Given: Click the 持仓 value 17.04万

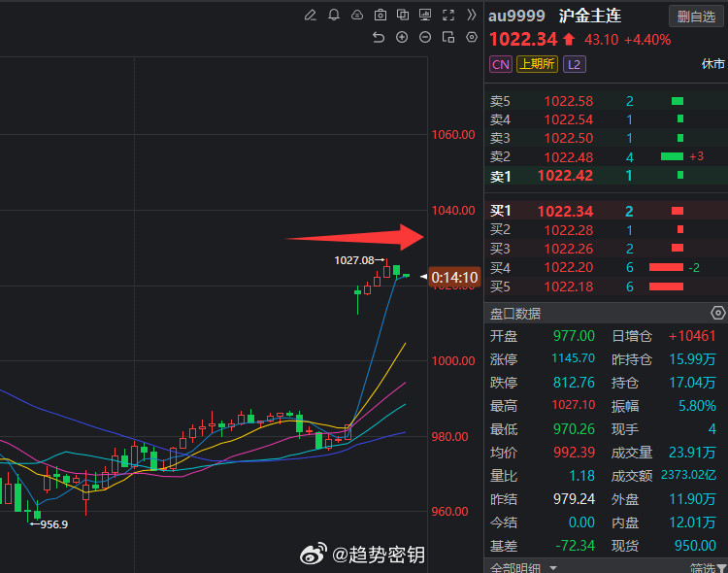Looking at the screenshot, I should (x=692, y=382).
